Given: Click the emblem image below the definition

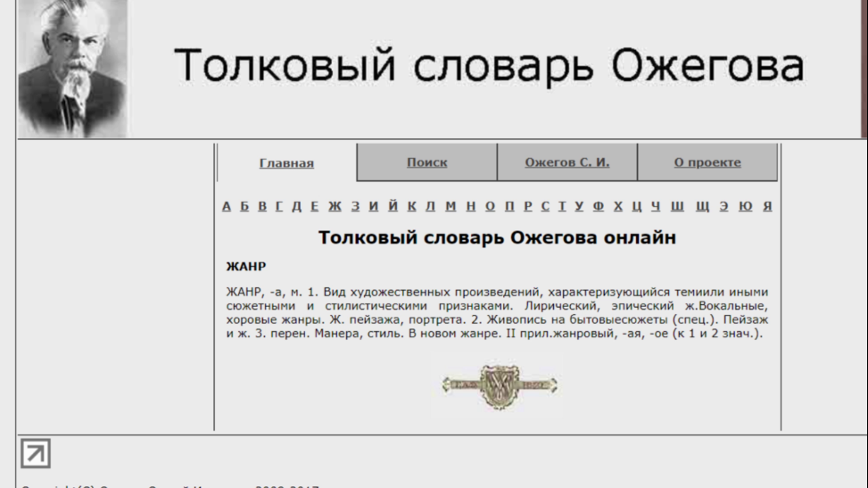Looking at the screenshot, I should [498, 385].
